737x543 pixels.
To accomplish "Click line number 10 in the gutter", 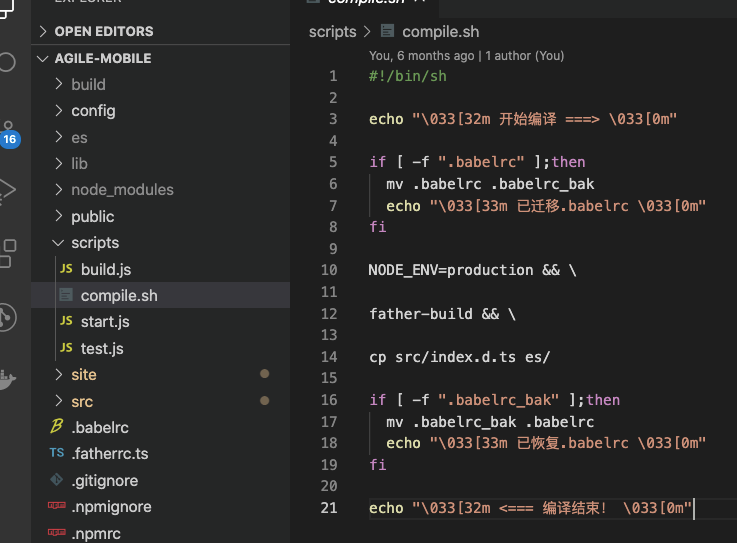I will pos(329,270).
